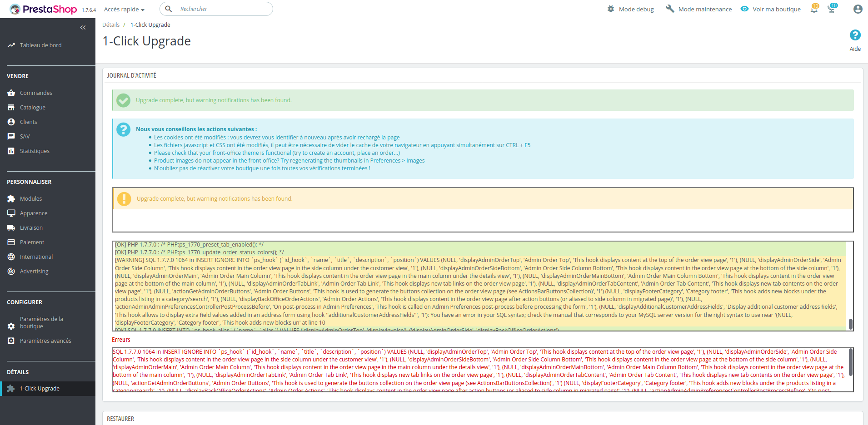Go to Tableau de bord

coord(40,45)
